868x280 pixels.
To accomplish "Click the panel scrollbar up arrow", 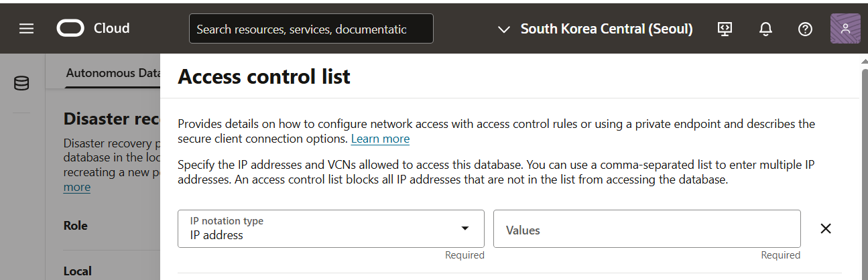I will click(x=863, y=62).
